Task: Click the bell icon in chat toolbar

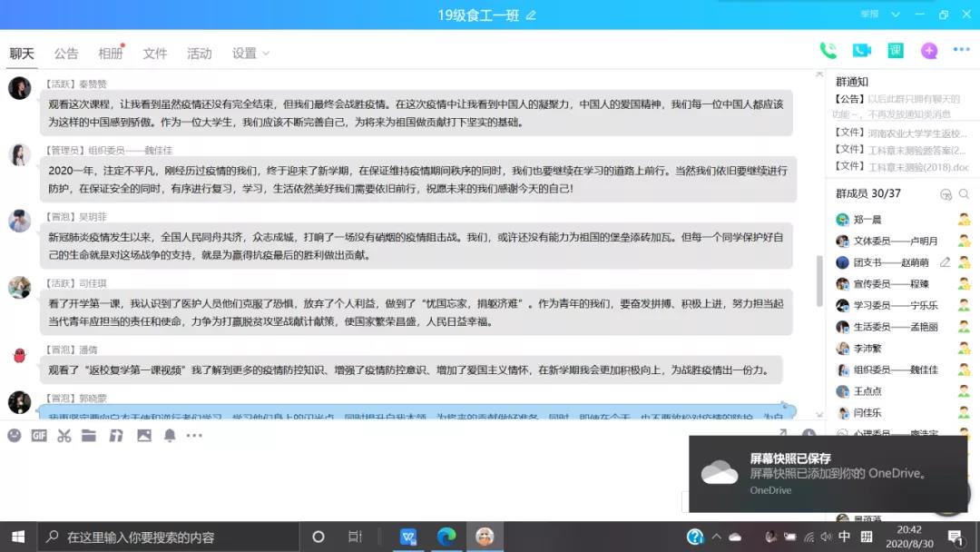Action: (170, 436)
